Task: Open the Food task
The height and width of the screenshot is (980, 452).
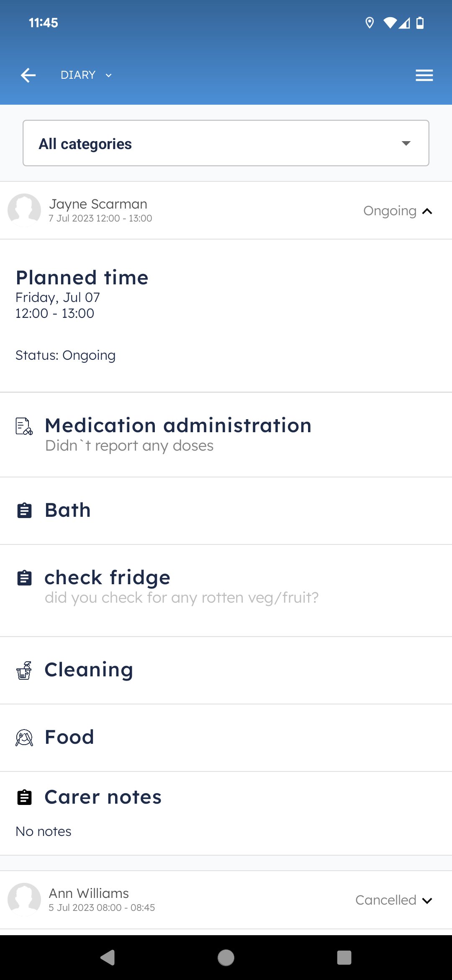Action: click(69, 738)
